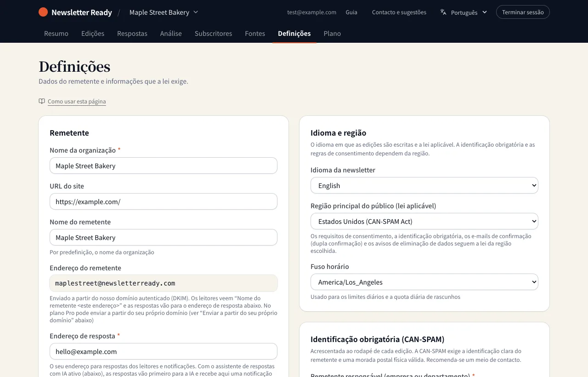Click the translate icon next to Português
Screen dimensions: 588x377
443,12
